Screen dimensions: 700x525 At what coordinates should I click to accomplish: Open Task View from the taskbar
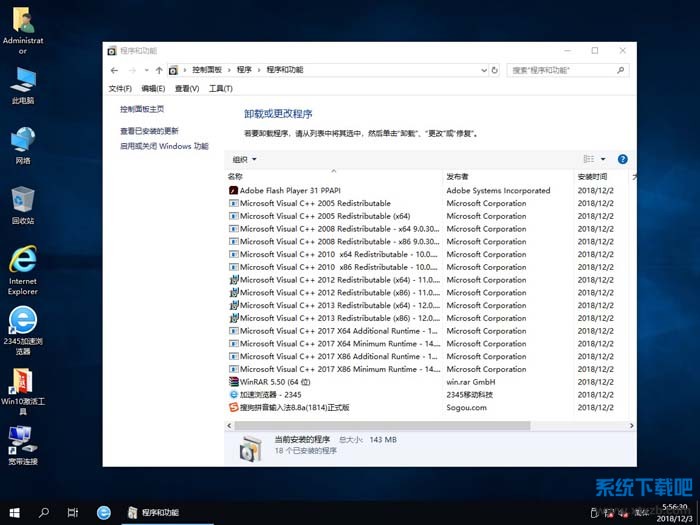coord(73,512)
